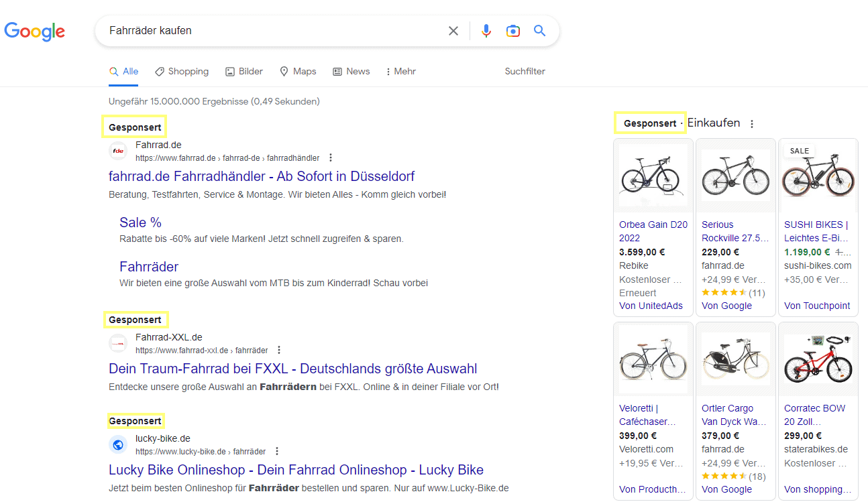Follow the 'Sale %' sitelink
Viewport: 868px width, 504px height.
(140, 223)
